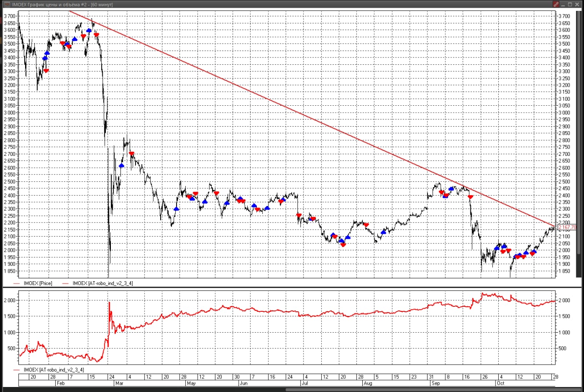584x392 pixels.
Task: Select the red sell marker near 3300 in February
Action: pyautogui.click(x=46, y=71)
